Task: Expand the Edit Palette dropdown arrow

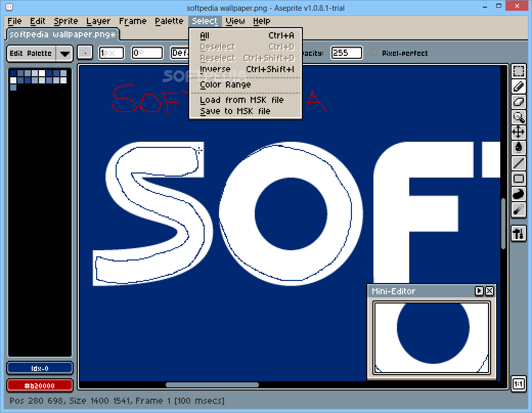Action: pos(65,53)
